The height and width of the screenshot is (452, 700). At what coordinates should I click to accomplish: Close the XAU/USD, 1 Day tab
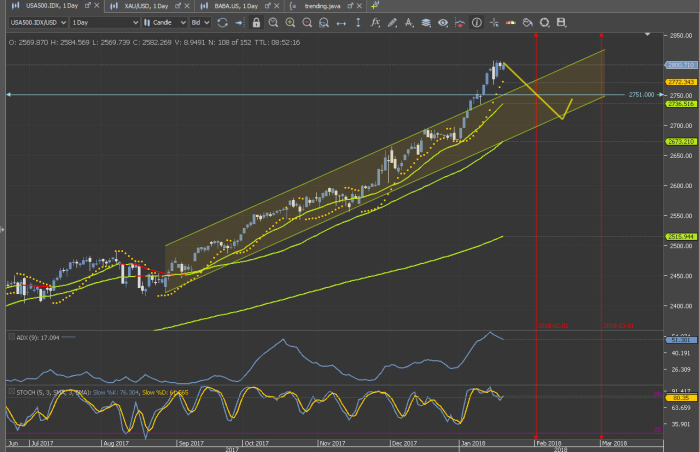(x=187, y=6)
